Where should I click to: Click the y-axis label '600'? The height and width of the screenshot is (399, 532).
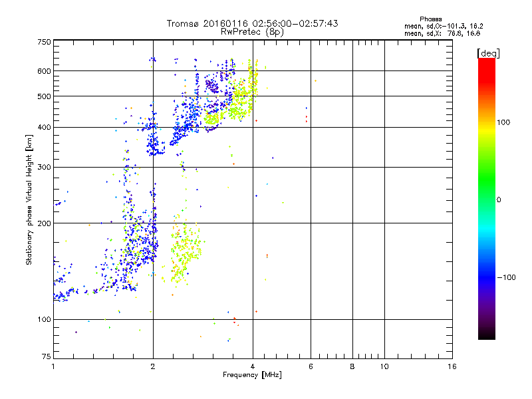pos(44,71)
